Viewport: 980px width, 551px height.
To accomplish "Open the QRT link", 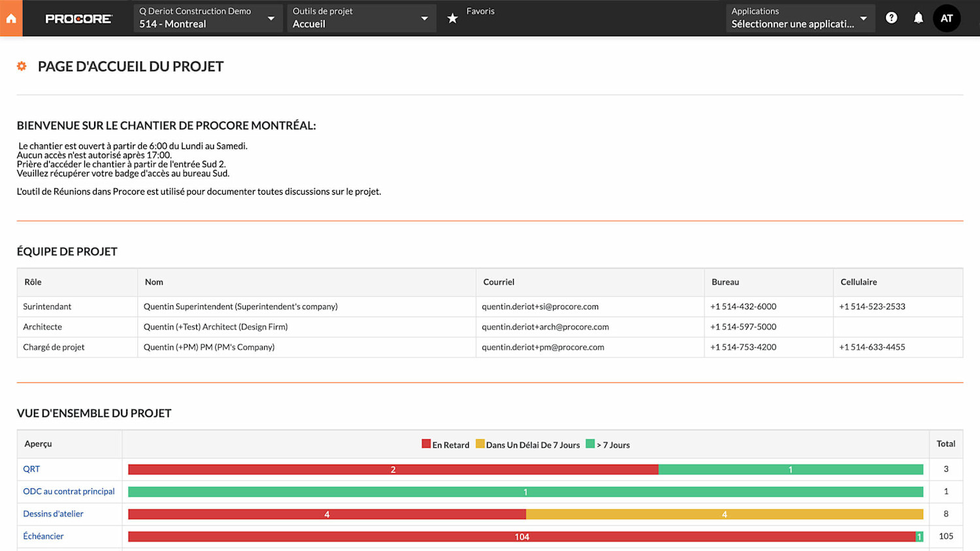I will tap(31, 469).
